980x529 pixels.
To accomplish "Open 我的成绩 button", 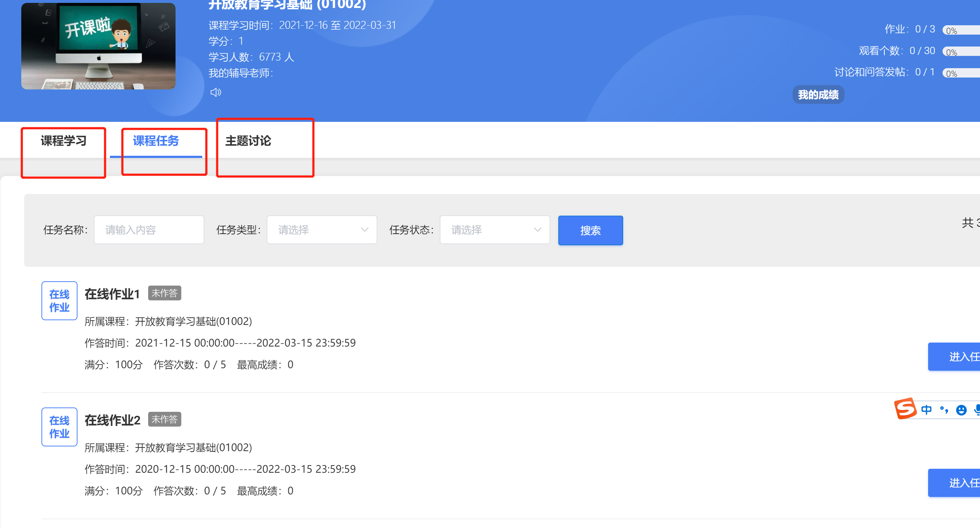I will tap(818, 94).
